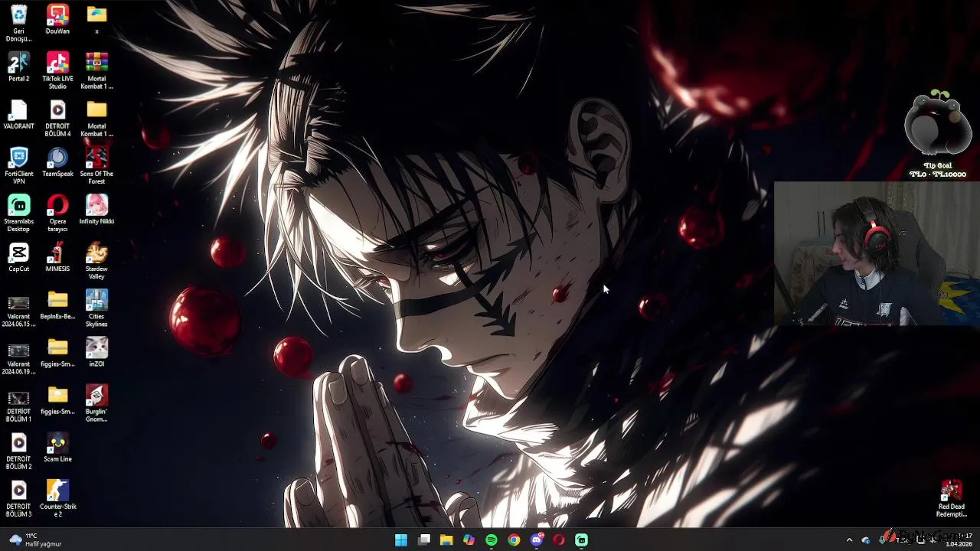
Task: Open the FortiClient VPN shortcut
Action: [18, 166]
